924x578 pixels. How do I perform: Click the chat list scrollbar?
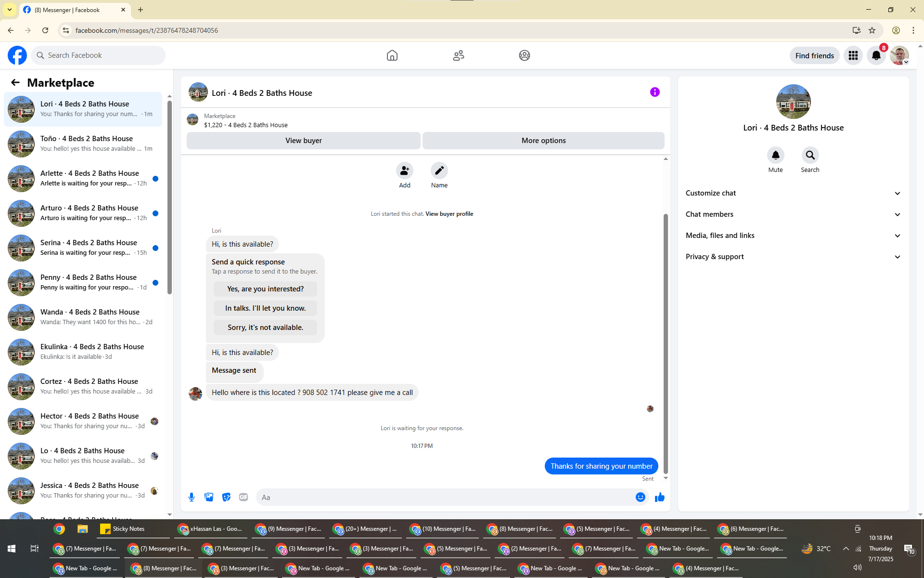click(169, 197)
